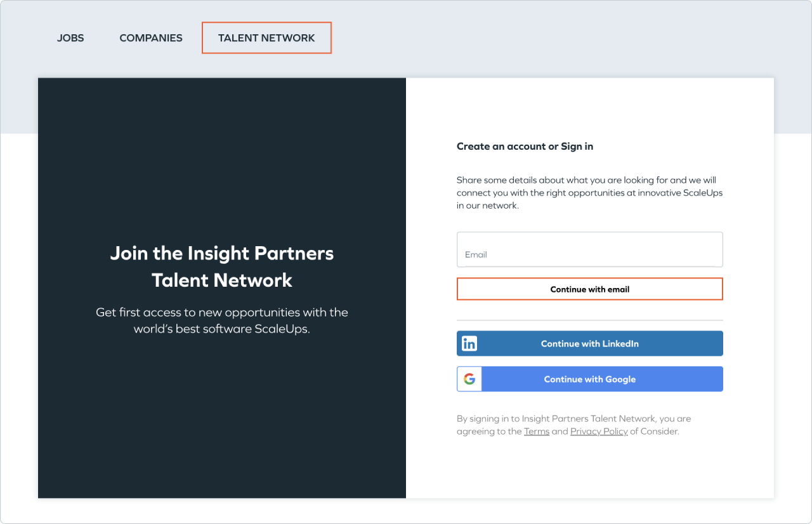Click the Continue with Google button label
The image size is (812, 524).
pyautogui.click(x=589, y=379)
